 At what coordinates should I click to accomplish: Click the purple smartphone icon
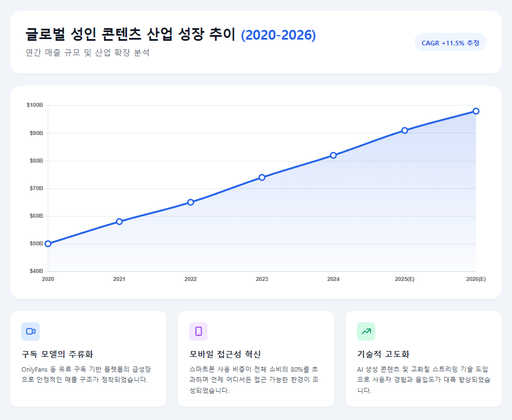click(x=198, y=332)
